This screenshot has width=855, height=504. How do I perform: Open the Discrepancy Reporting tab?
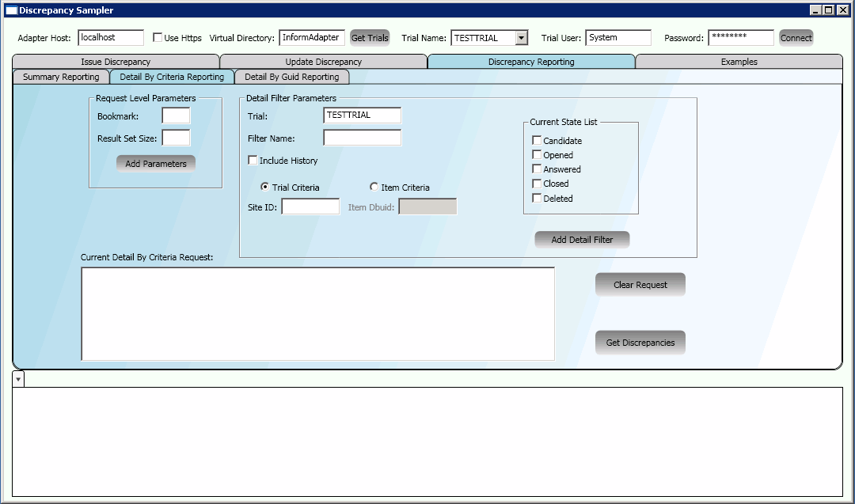pos(531,62)
